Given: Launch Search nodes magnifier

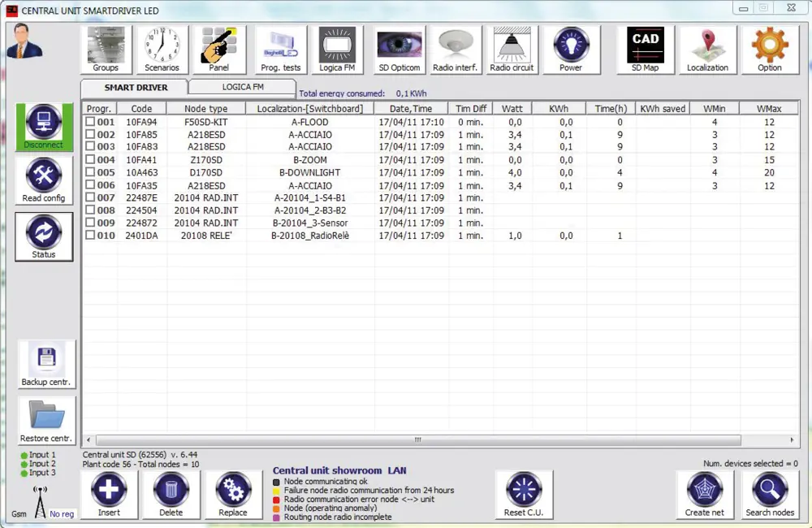Looking at the screenshot, I should point(770,494).
